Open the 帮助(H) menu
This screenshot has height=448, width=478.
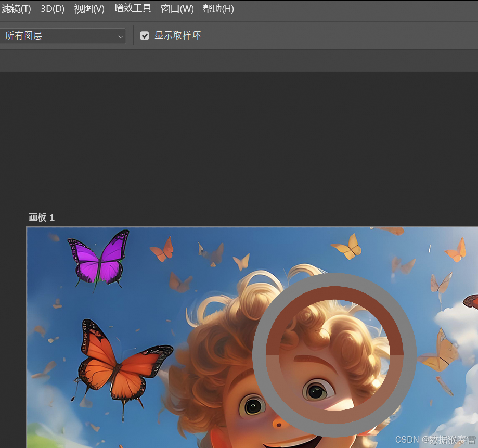218,9
